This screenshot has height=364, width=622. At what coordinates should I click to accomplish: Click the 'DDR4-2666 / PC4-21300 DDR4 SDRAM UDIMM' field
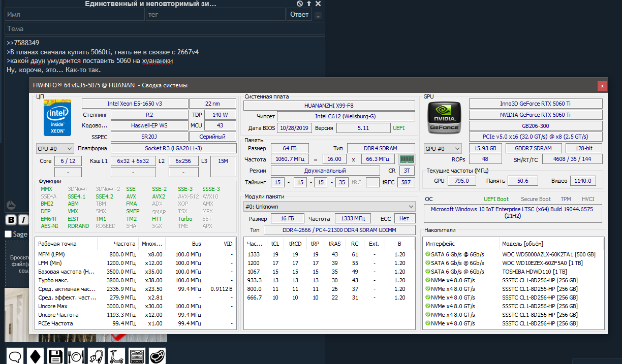coord(339,230)
